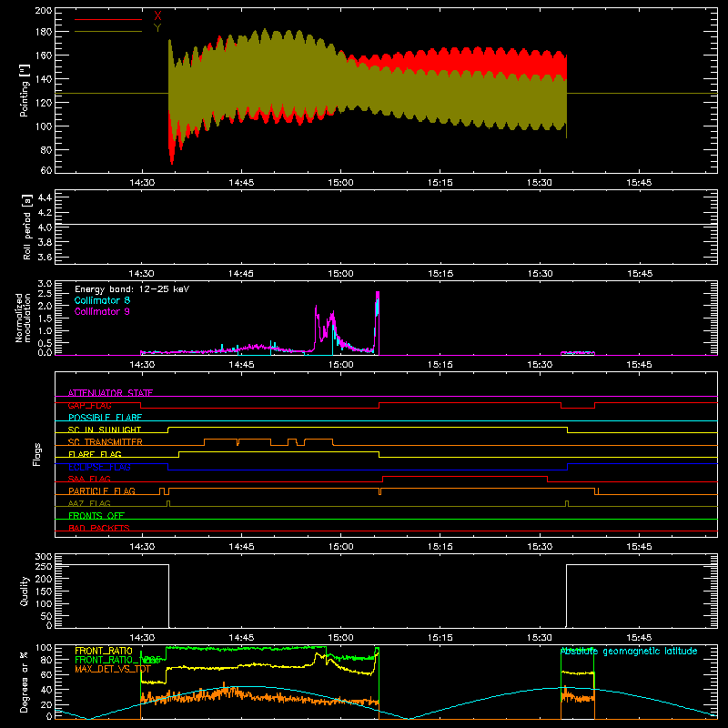
Task: Click the yellow FRONT_RATIO legend entry
Action: pos(104,651)
